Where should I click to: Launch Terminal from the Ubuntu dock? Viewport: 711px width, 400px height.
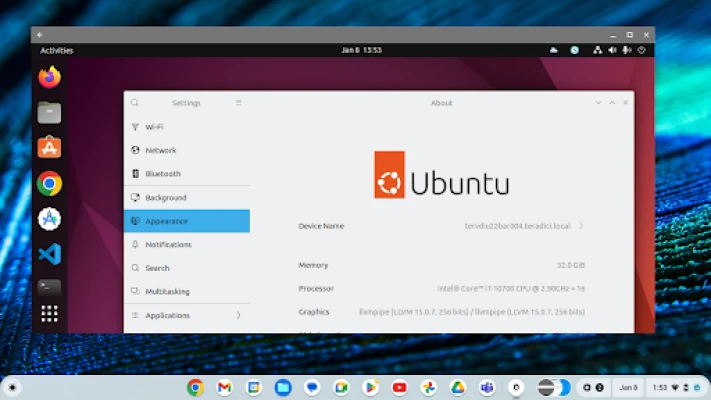click(49, 287)
